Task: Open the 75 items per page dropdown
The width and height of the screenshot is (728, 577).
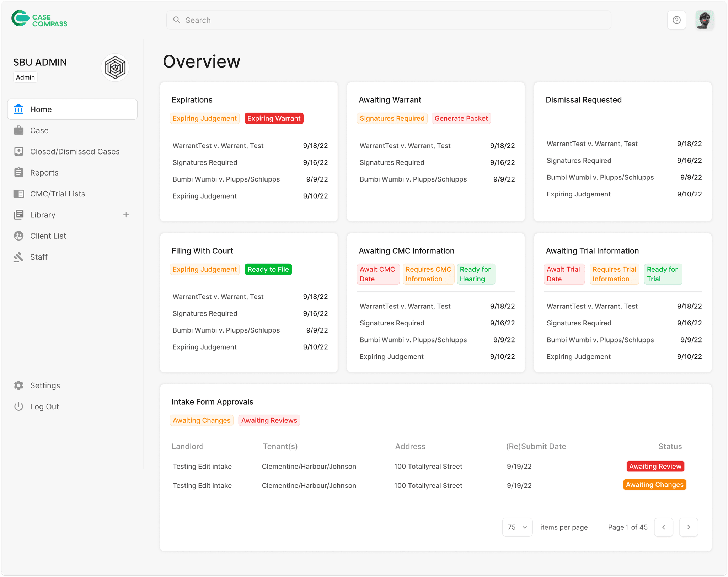Action: (517, 527)
